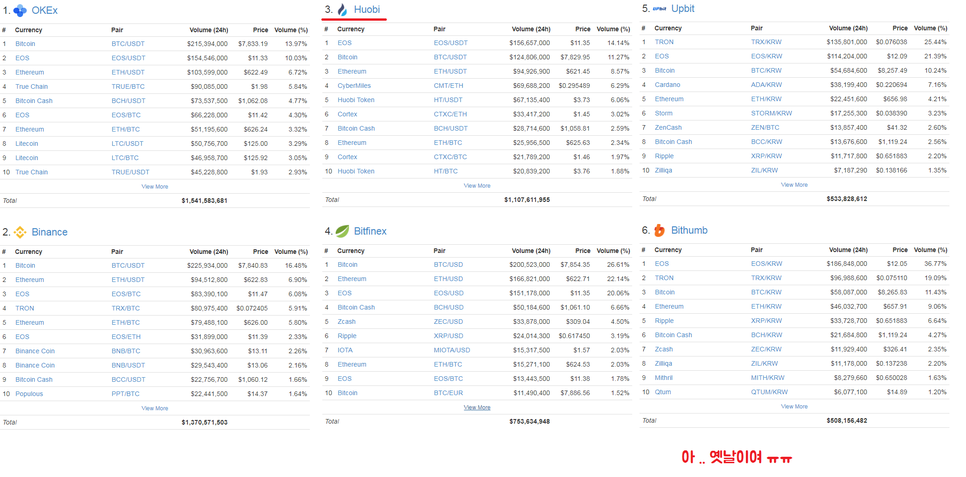Screen dimensions: 966x477
Task: Click $0.295489 CyberMiles price in Huobi
Action: pyautogui.click(x=574, y=86)
